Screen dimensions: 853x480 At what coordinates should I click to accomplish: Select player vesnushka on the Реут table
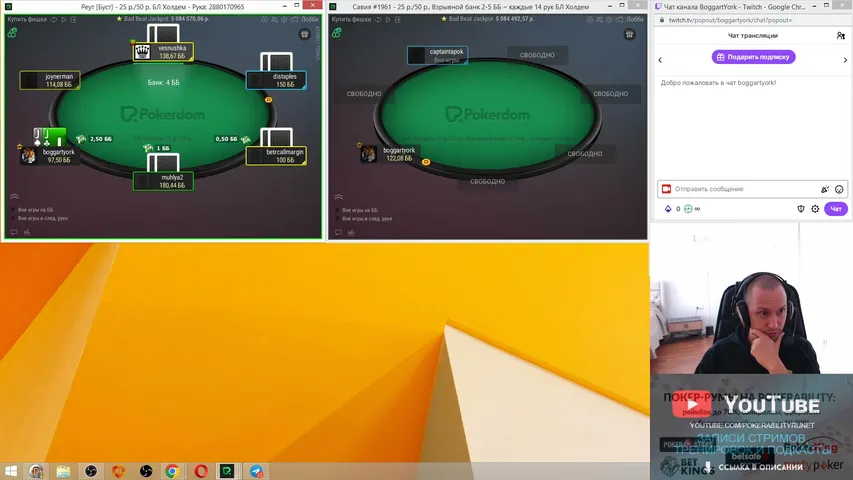[163, 52]
